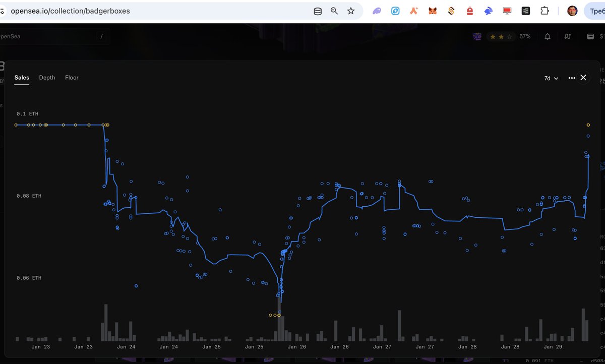Click the OpenSea search field with slash shortcut

[55, 36]
